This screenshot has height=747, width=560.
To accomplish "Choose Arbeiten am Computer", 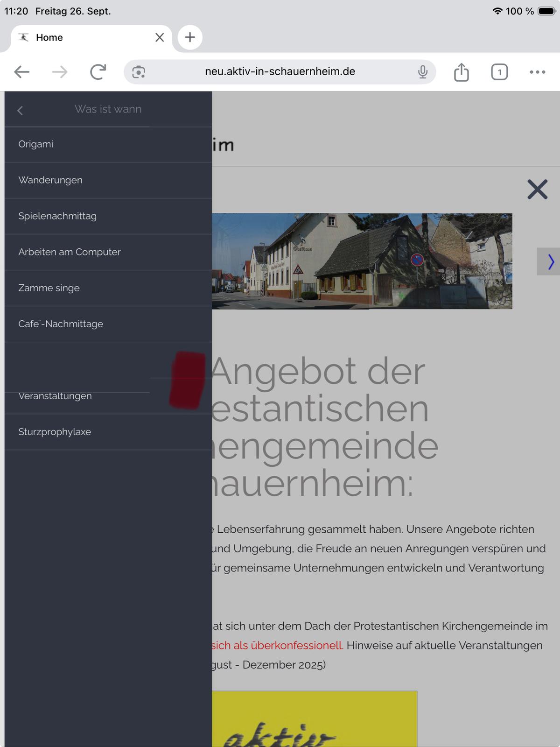I will (70, 252).
